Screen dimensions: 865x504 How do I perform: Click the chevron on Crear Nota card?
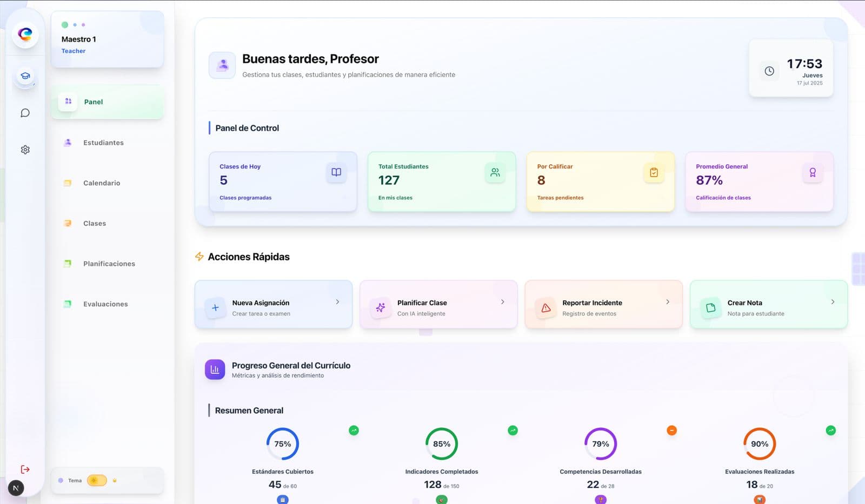(833, 302)
